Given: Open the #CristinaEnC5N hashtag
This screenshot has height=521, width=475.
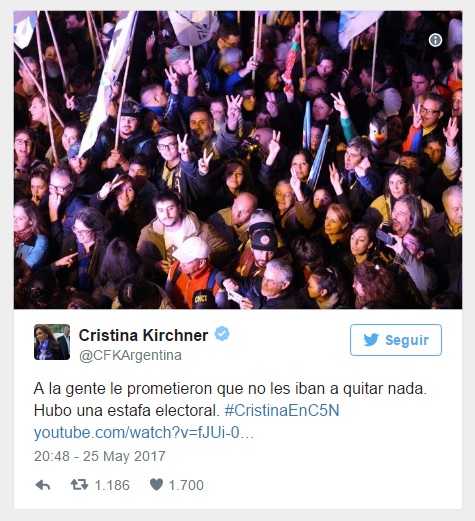Looking at the screenshot, I should (x=282, y=410).
